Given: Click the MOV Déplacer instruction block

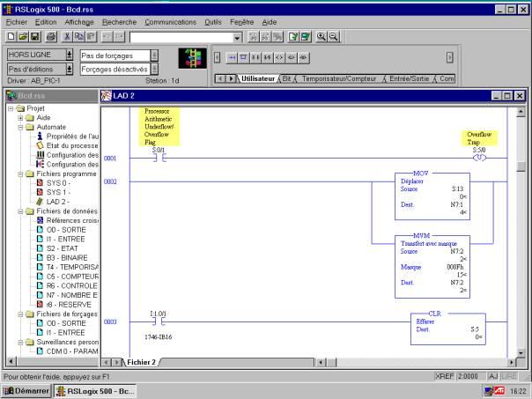Looking at the screenshot, I should [432, 196].
